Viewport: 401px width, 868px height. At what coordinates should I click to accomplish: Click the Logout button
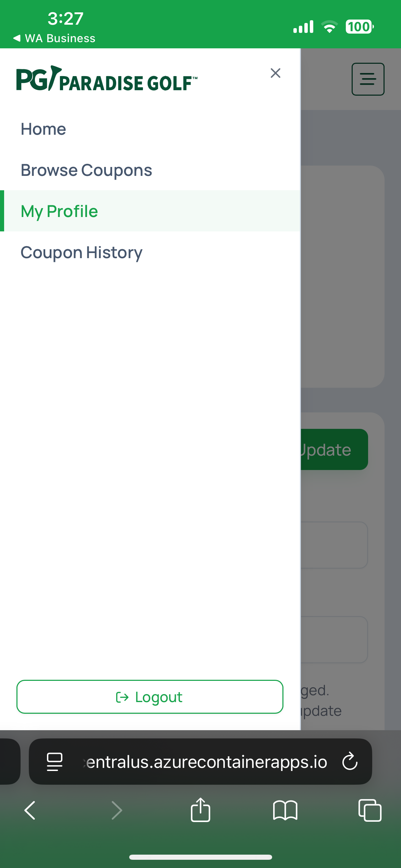coord(150,697)
